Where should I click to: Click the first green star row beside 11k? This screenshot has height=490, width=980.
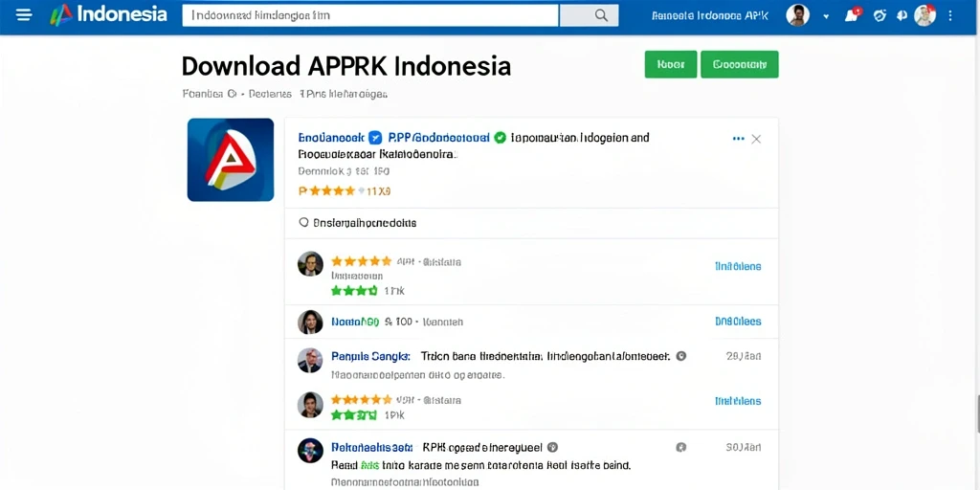[x=354, y=291]
